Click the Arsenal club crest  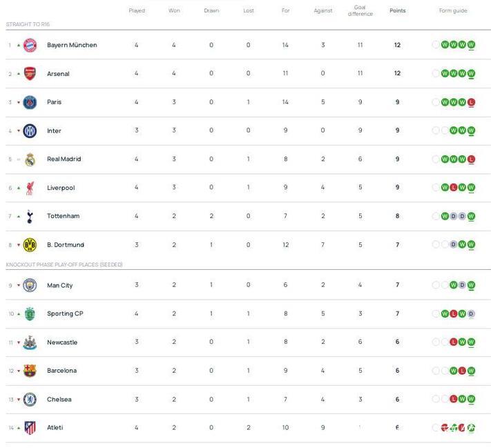tap(30, 73)
